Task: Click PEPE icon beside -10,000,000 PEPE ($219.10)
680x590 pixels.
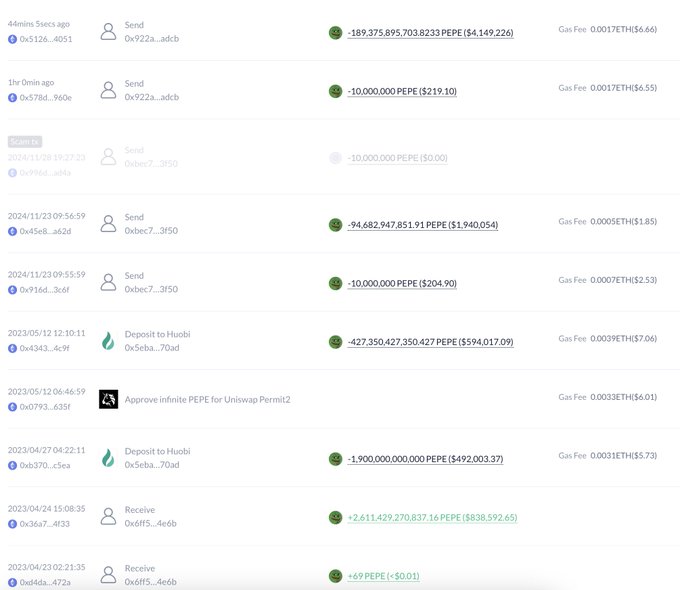Action: (335, 91)
